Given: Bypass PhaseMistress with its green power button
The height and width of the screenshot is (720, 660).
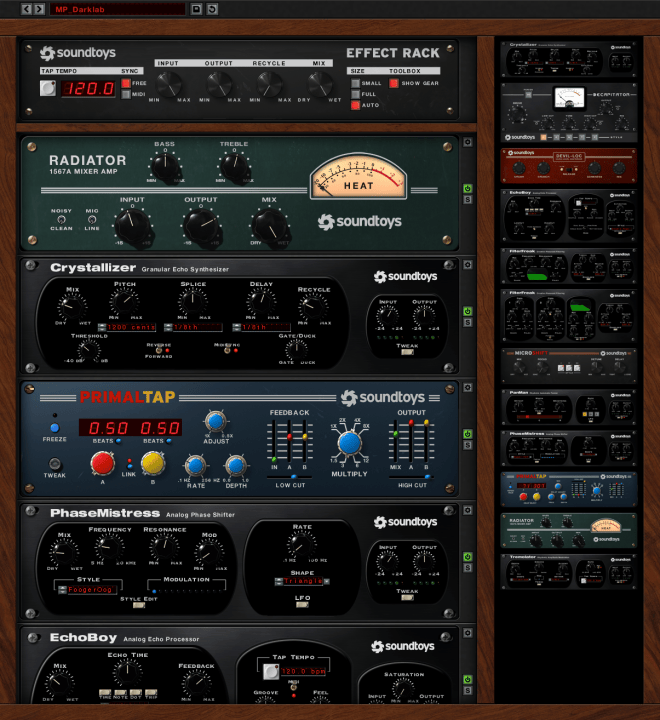Looking at the screenshot, I should [x=468, y=557].
